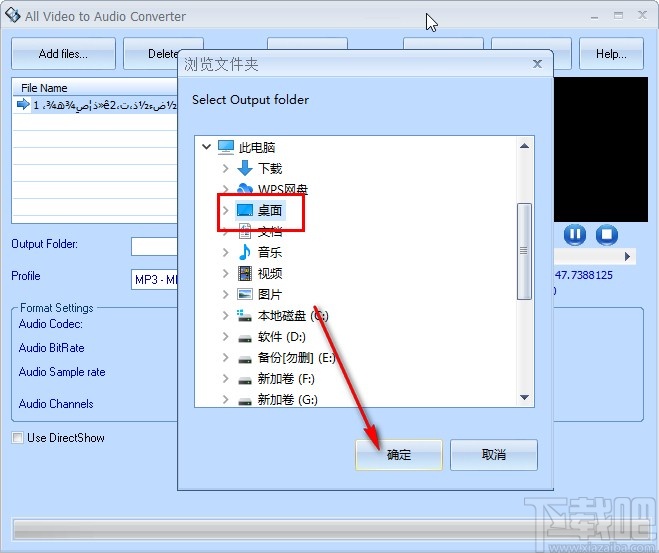Expand the 备份[勿删] (E:) node

pyautogui.click(x=226, y=357)
